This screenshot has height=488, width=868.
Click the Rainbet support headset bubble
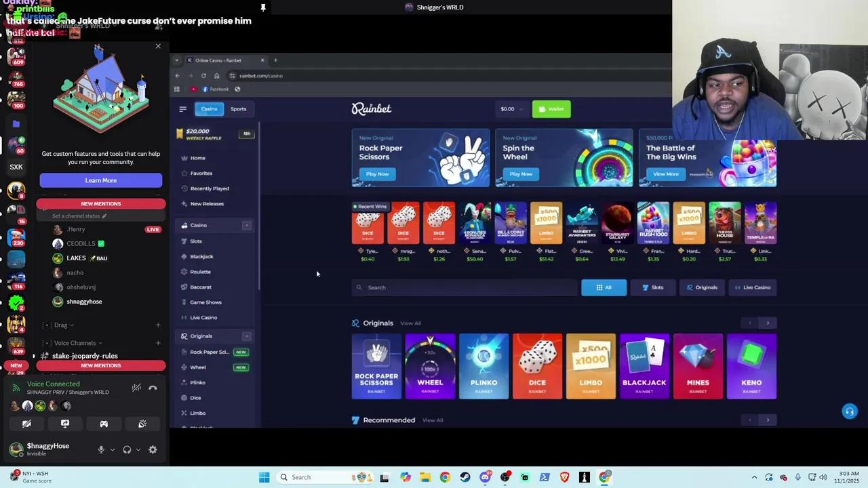(849, 411)
